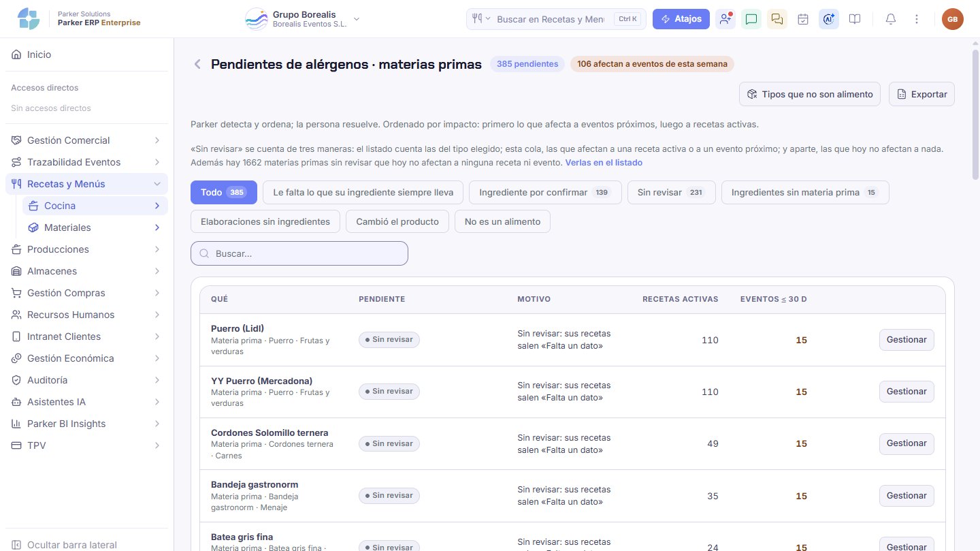Filter by No es un alimento
Image resolution: width=980 pixels, height=551 pixels.
502,221
